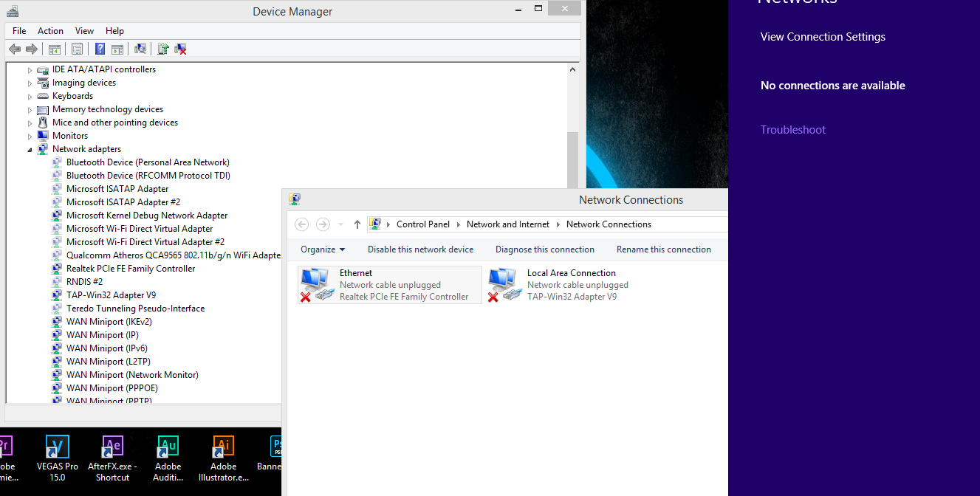The image size is (980, 496).
Task: Select Realtek PCIe FE Family Controller device
Action: click(131, 269)
